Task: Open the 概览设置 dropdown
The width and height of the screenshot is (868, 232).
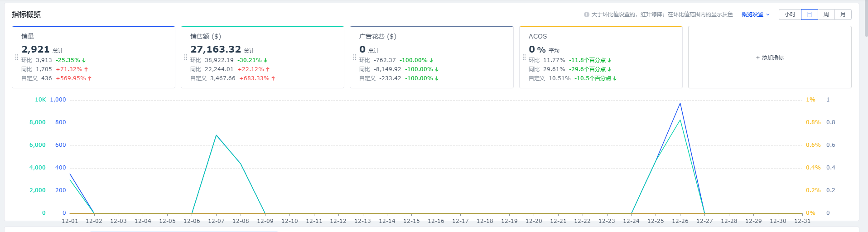Action: point(752,14)
